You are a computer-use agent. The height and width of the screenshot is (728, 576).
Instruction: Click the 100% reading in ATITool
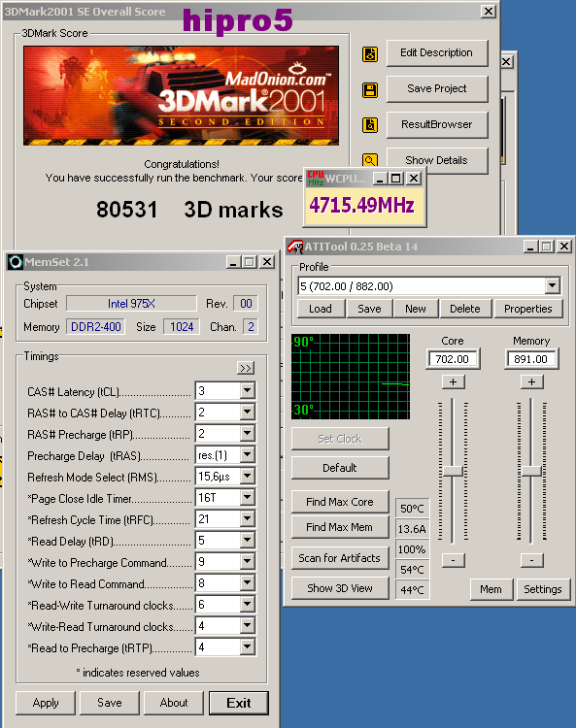[412, 549]
